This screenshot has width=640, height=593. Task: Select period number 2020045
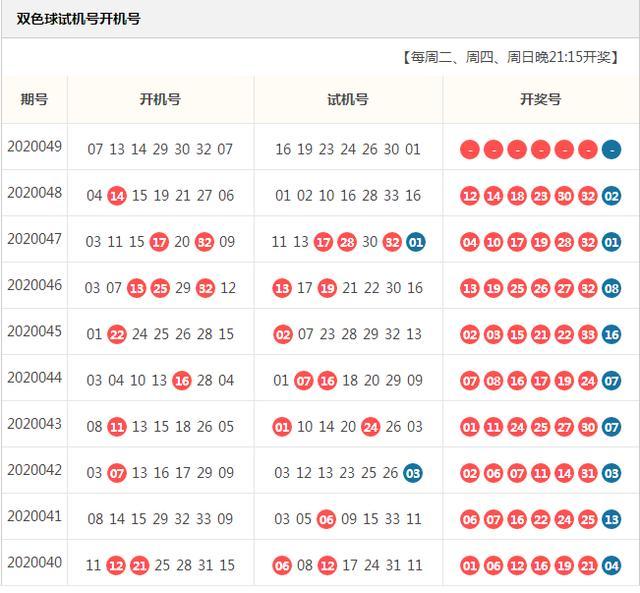pyautogui.click(x=34, y=331)
